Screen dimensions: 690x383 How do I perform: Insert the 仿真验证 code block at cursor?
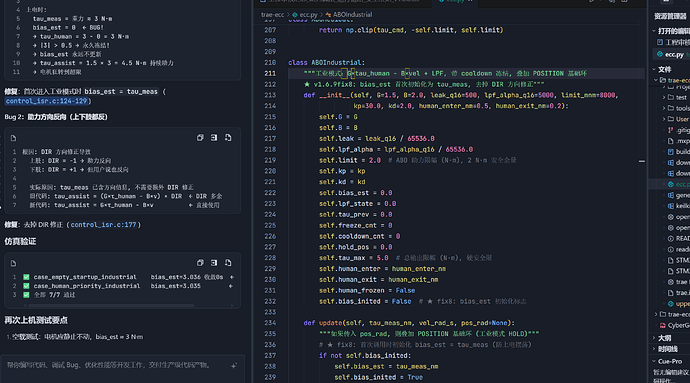pos(214,263)
